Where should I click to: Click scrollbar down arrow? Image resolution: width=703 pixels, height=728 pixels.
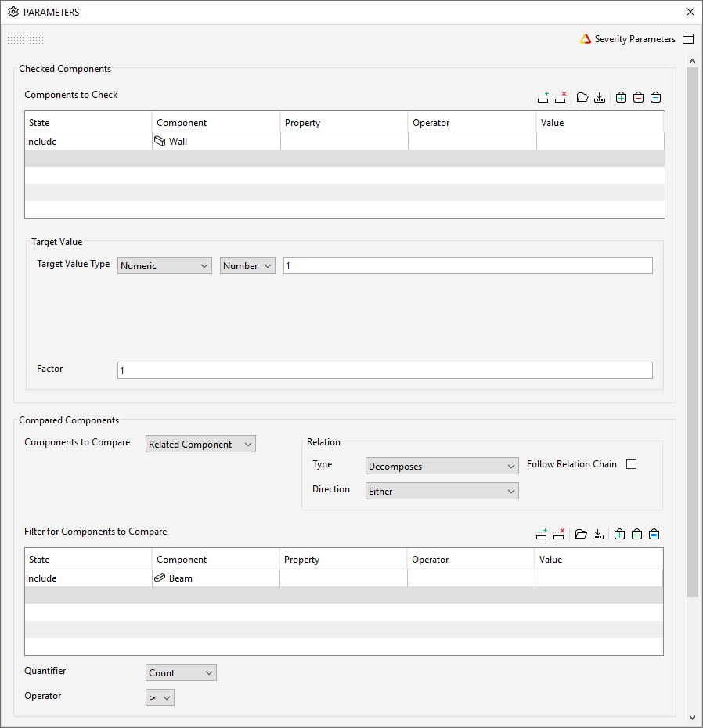coord(692,718)
